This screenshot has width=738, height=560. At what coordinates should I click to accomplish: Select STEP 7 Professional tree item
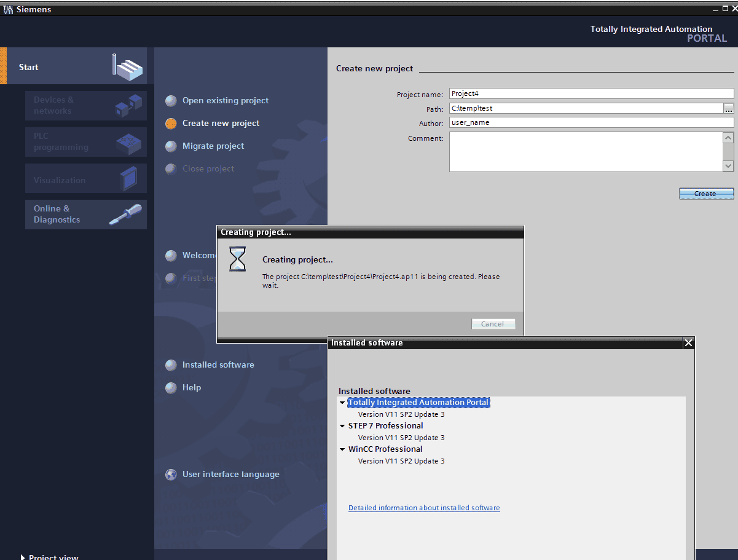coord(386,426)
